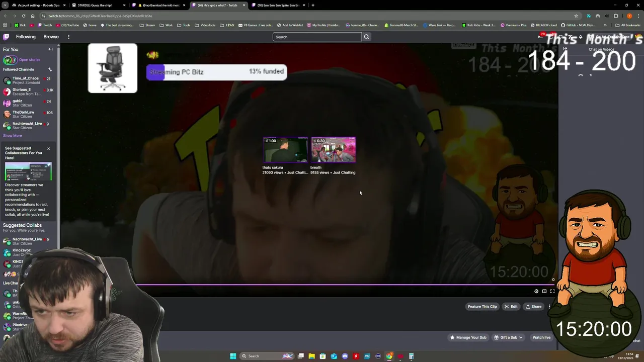Viewport: 644px width, 362px height.
Task: Open File Explorer from taskbar
Action: pos(312,356)
